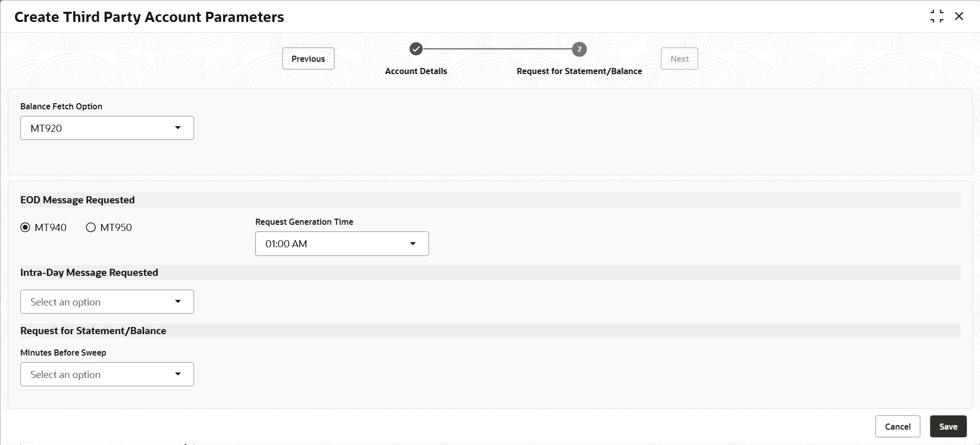Click the step 2 circle indicator
Viewport: 980px width, 445px height.
point(579,49)
